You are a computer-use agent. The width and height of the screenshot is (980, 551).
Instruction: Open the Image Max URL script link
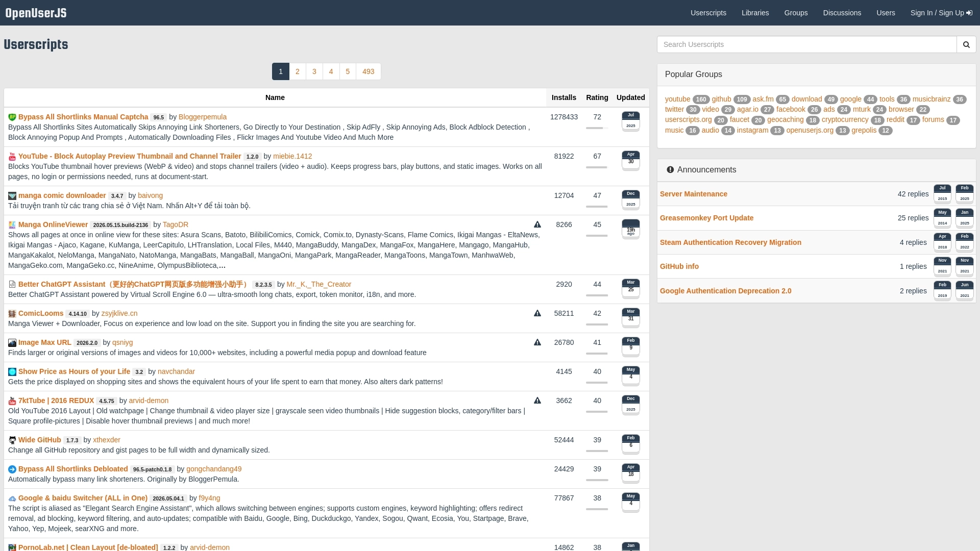coord(45,342)
